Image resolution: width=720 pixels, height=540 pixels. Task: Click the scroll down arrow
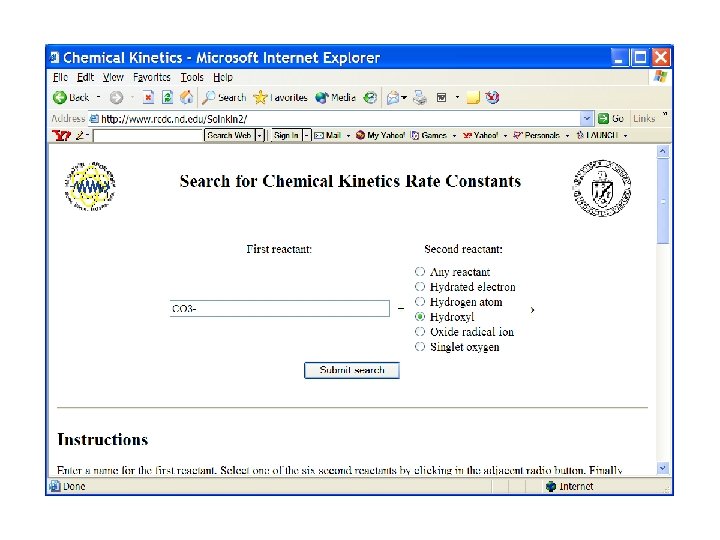click(x=663, y=469)
